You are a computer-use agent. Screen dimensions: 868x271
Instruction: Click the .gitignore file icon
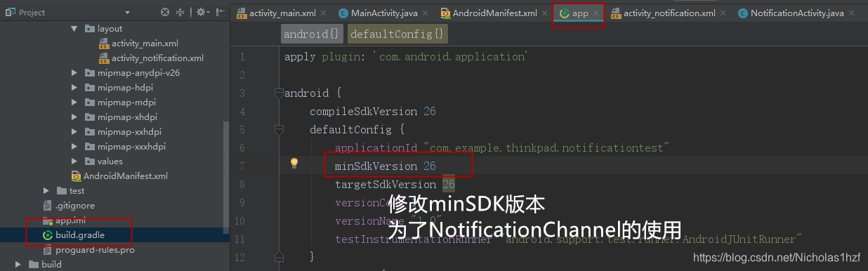[48, 206]
